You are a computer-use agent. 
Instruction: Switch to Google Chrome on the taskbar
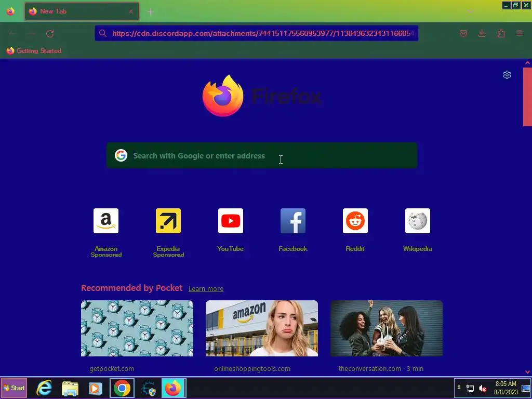coord(122,388)
